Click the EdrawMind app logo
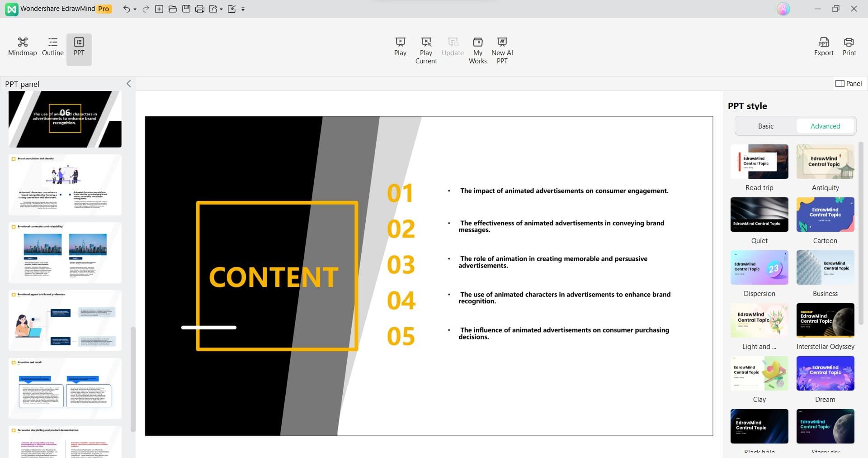The image size is (868, 458). coord(12,9)
